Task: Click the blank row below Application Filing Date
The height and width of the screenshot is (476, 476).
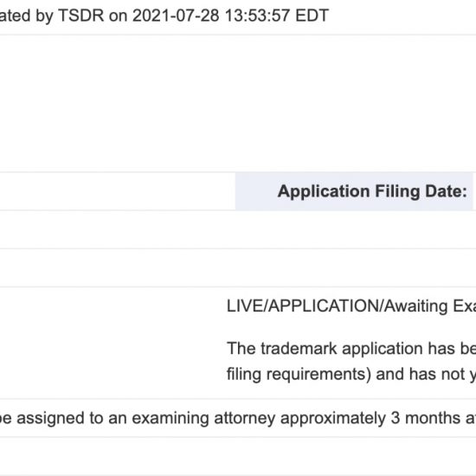Action: tap(238, 229)
